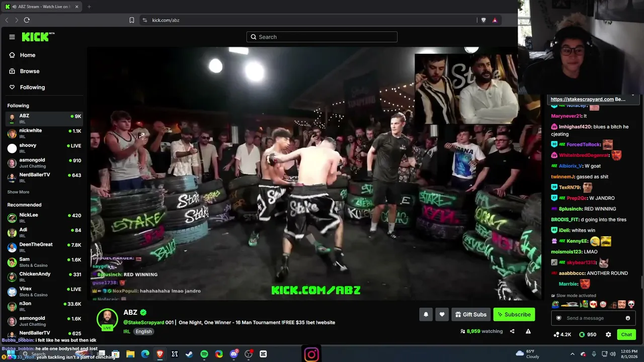Click the Send a message chat input

(x=594, y=318)
